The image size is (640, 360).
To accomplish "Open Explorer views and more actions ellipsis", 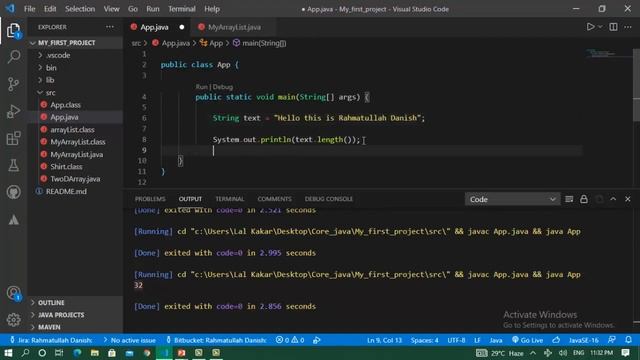I will tap(110, 27).
